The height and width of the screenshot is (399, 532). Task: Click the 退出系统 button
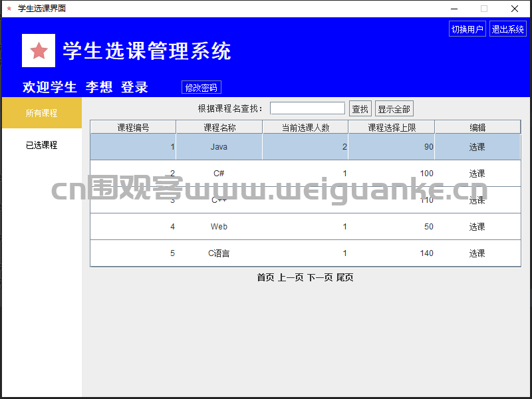(507, 29)
